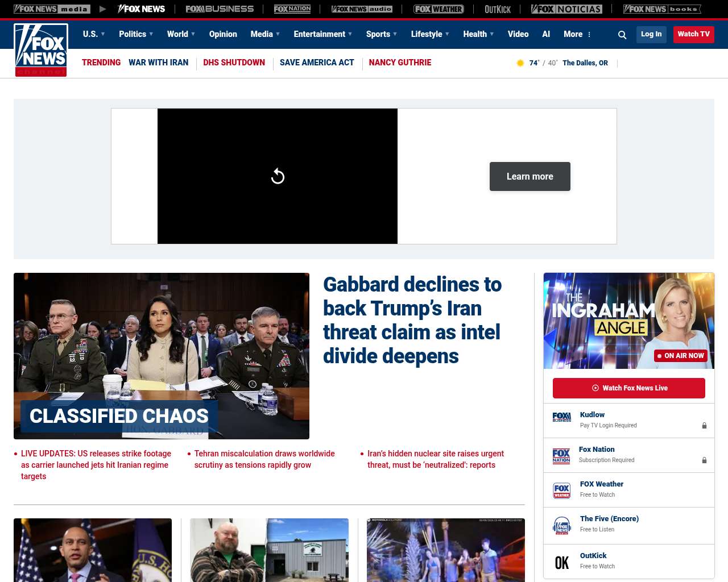Click the Fox News channel logo
The image size is (728, 582).
point(41,50)
